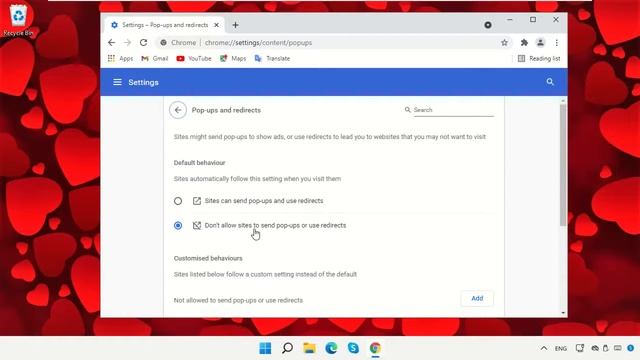Click the search icon in the Settings header
Image resolution: width=640 pixels, height=360 pixels.
tap(550, 82)
